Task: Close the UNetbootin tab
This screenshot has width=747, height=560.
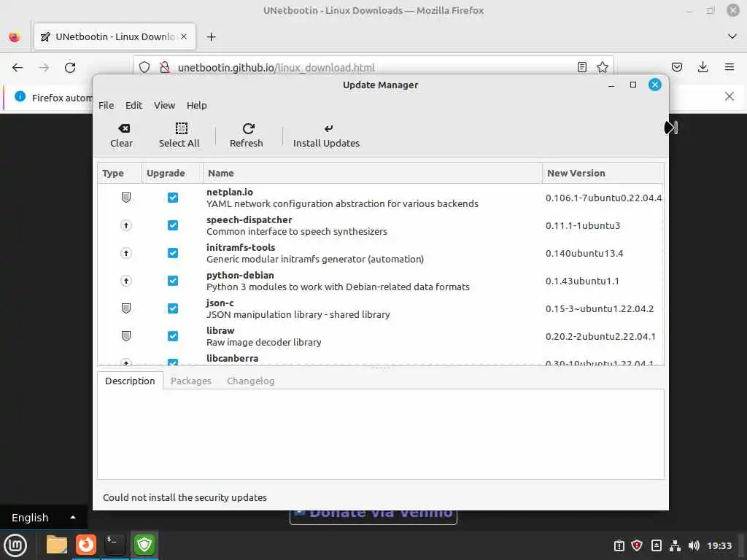Action: point(184,36)
